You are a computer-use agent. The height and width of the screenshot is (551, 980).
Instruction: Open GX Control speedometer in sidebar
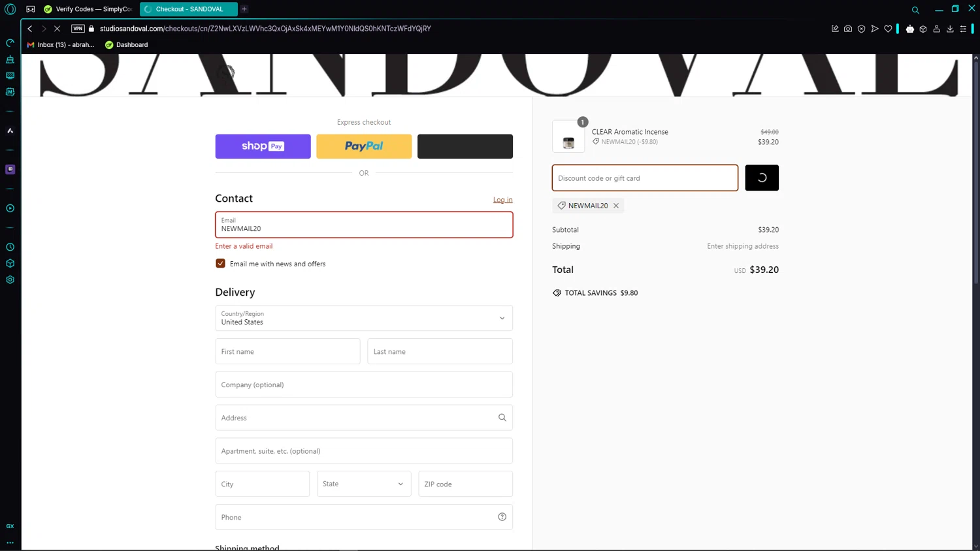click(10, 43)
